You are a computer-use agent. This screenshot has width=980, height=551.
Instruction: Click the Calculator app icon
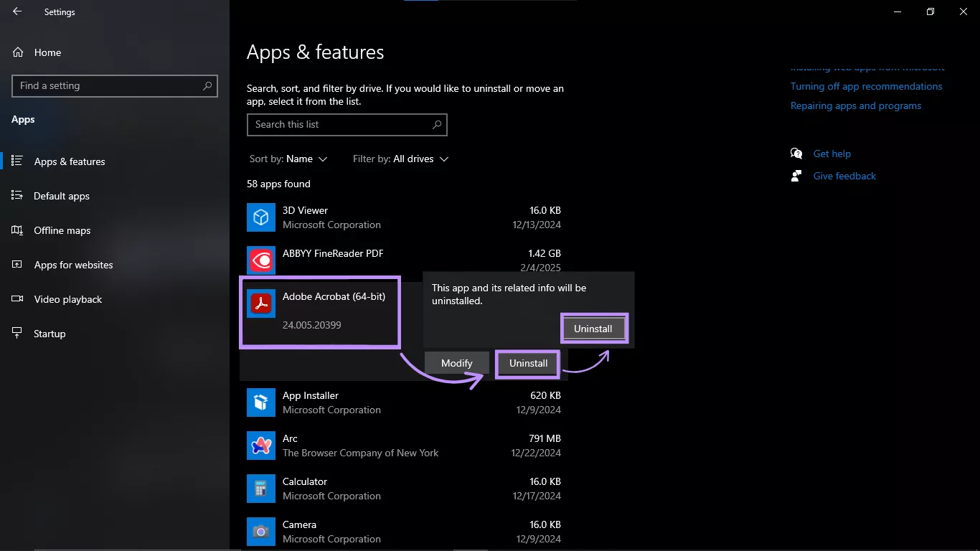tap(260, 489)
